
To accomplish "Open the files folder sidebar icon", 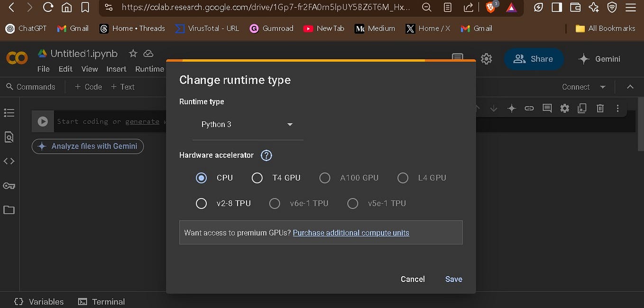I will coord(9,210).
